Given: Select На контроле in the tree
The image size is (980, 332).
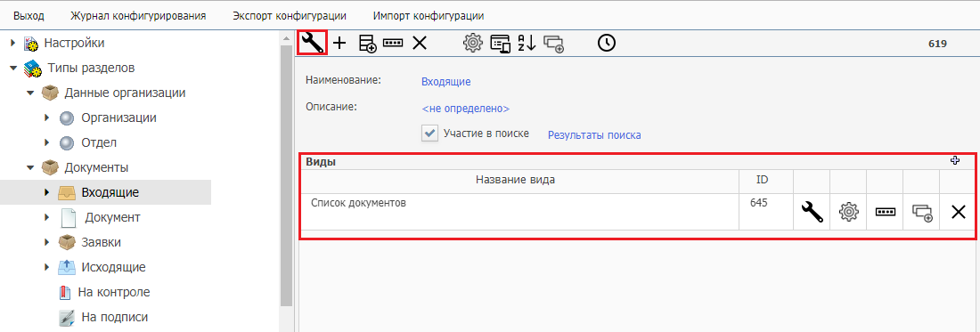Looking at the screenshot, I should coord(114,292).
